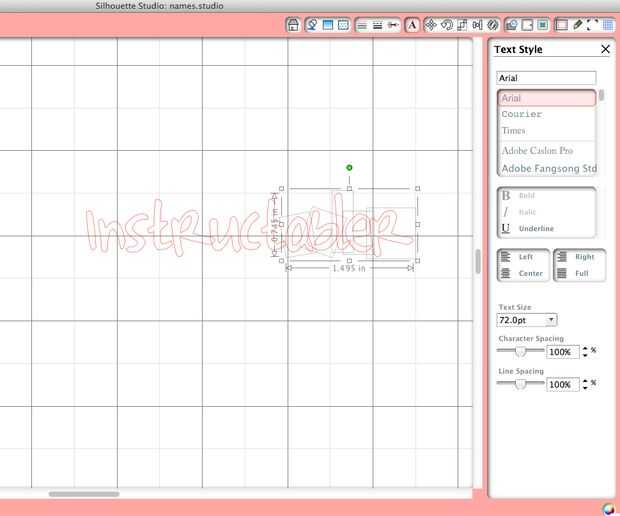Click the bottom-left selection handle
The height and width of the screenshot is (516, 620).
click(x=282, y=261)
